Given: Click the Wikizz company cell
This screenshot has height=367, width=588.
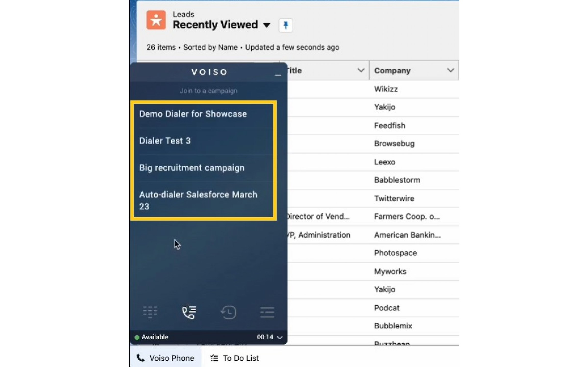Looking at the screenshot, I should (386, 89).
